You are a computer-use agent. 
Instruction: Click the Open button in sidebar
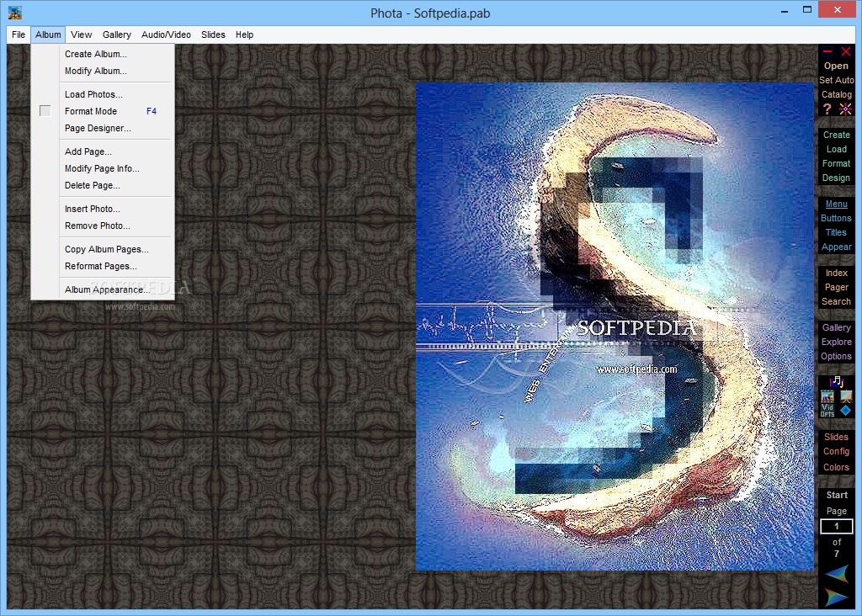pos(836,66)
